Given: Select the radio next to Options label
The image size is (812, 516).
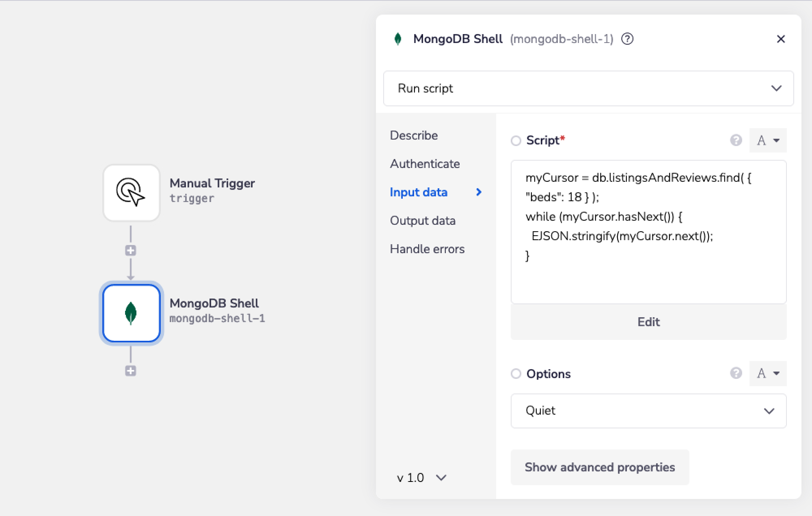Looking at the screenshot, I should [516, 374].
